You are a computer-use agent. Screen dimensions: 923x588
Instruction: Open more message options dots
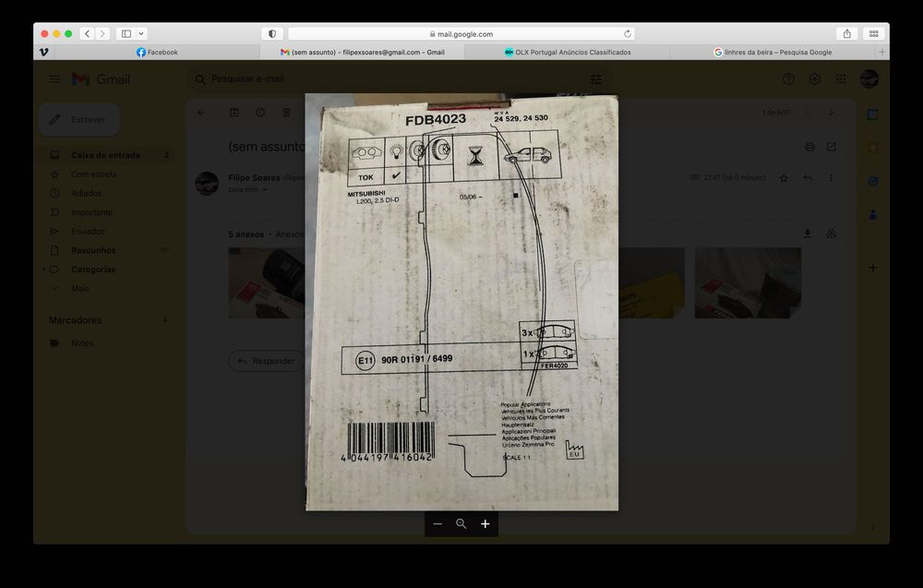pos(832,178)
